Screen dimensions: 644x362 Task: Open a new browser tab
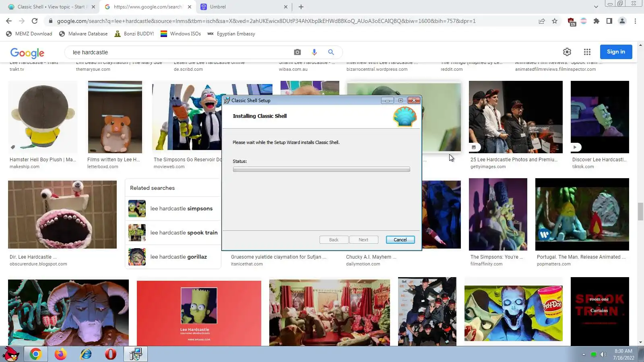(301, 7)
